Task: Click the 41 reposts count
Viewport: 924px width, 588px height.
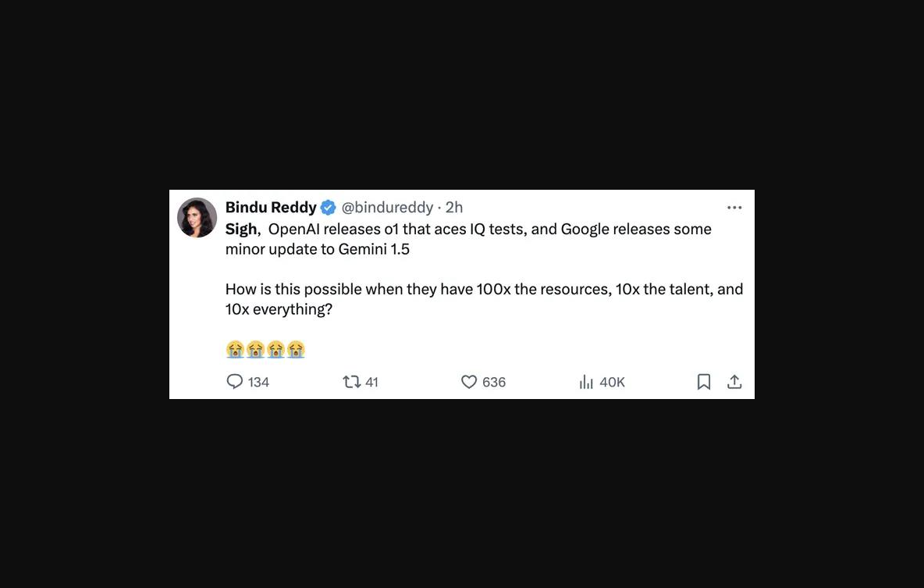Action: pyautogui.click(x=371, y=382)
